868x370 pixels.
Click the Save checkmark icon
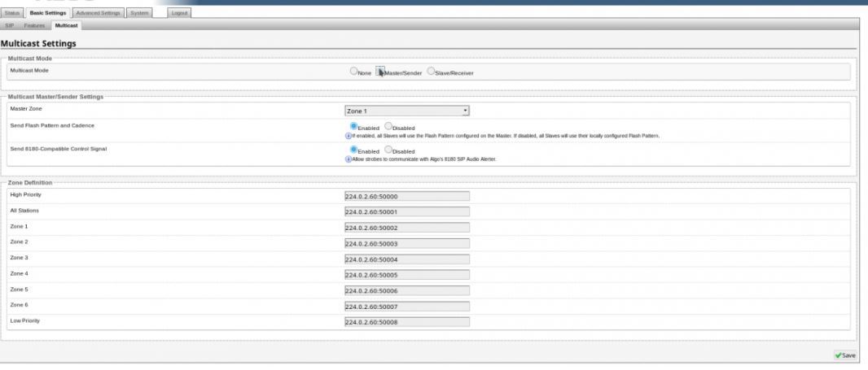point(839,355)
